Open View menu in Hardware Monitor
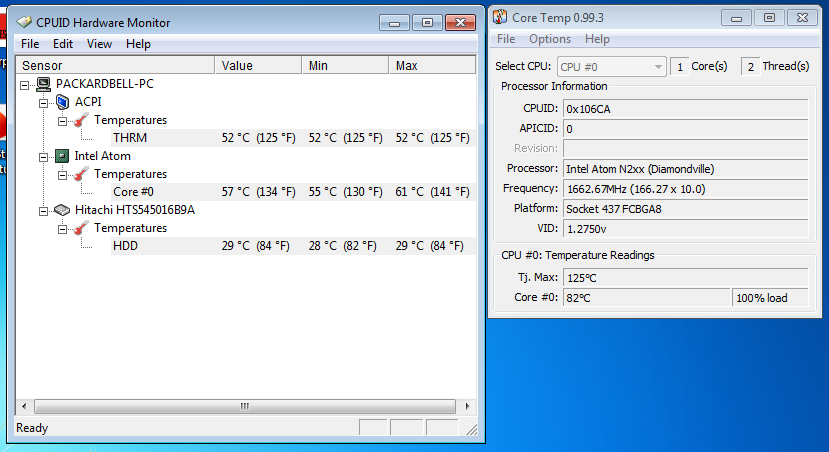Screen dimensions: 829x452 click(x=99, y=44)
